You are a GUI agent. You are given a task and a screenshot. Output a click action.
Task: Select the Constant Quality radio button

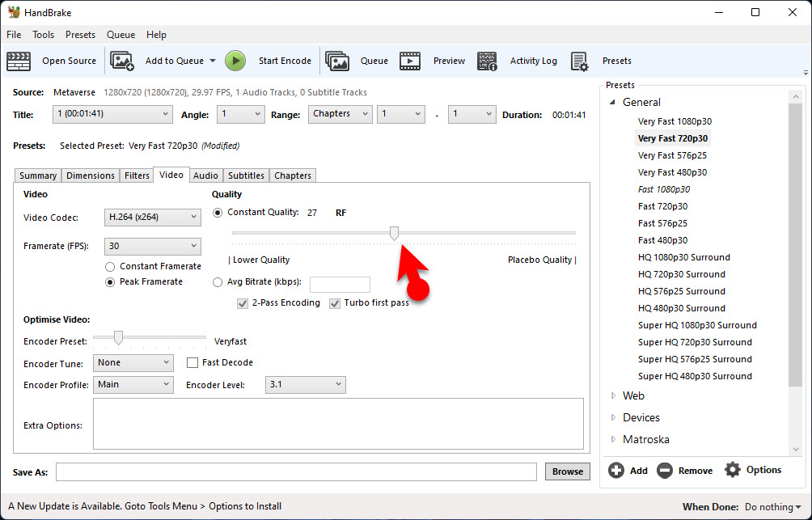218,213
